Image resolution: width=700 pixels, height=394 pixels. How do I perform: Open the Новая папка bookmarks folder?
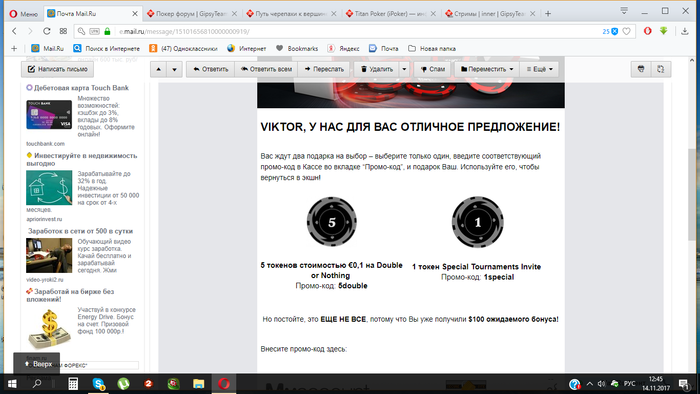tap(432, 48)
